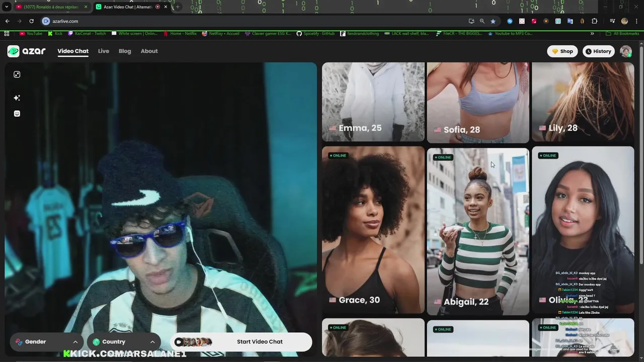Click the camera site-info icon beside the URL
Viewport: 644px width, 362px height.
point(46,21)
